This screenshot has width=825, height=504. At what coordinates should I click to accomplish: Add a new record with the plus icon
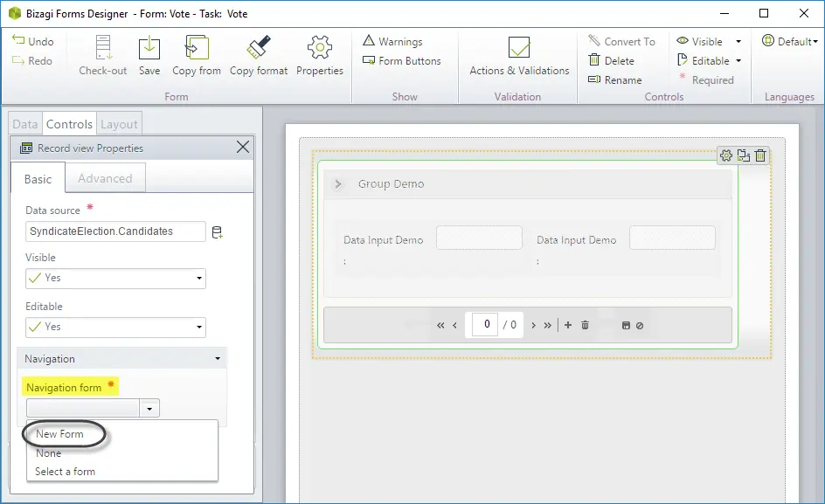(x=568, y=325)
